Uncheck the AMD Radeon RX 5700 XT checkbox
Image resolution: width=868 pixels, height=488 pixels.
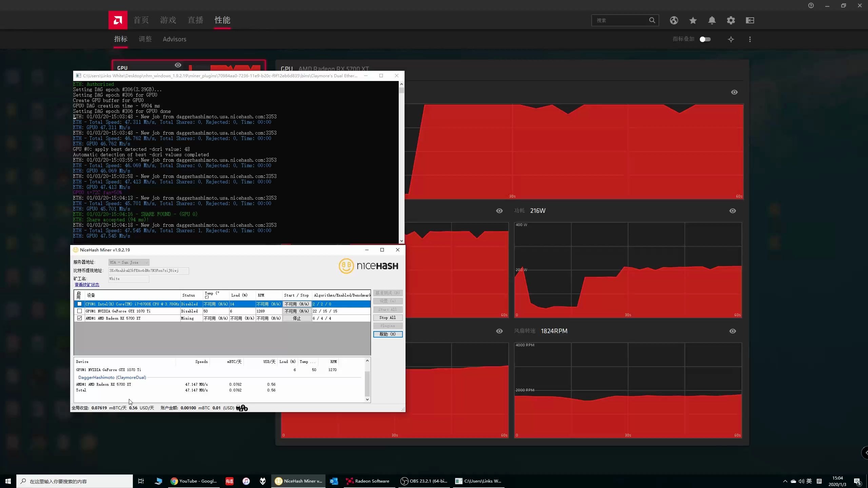click(x=79, y=318)
